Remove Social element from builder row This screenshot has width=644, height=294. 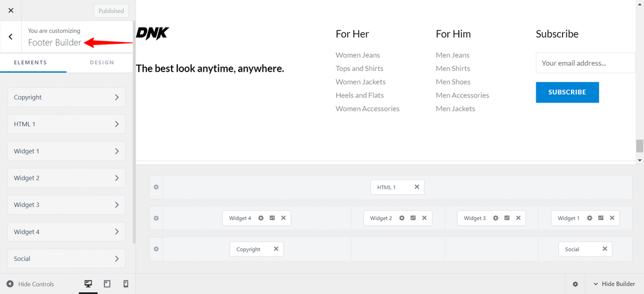click(605, 249)
